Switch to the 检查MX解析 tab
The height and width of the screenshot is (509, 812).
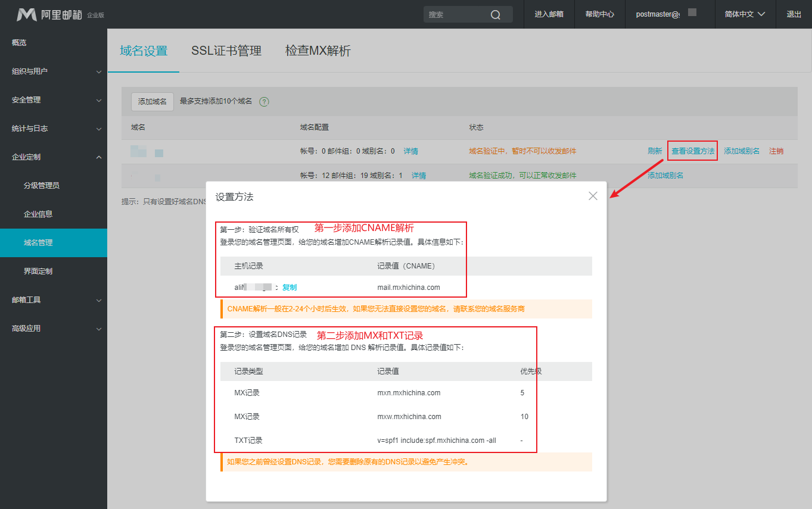coord(318,51)
